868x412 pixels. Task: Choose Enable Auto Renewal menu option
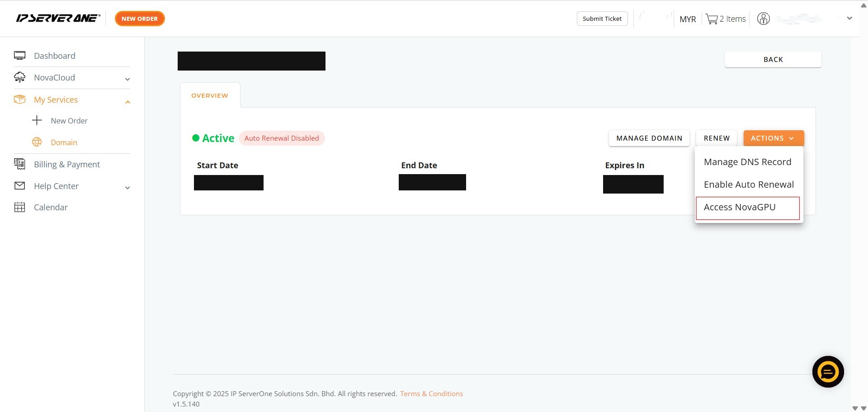[x=749, y=185]
